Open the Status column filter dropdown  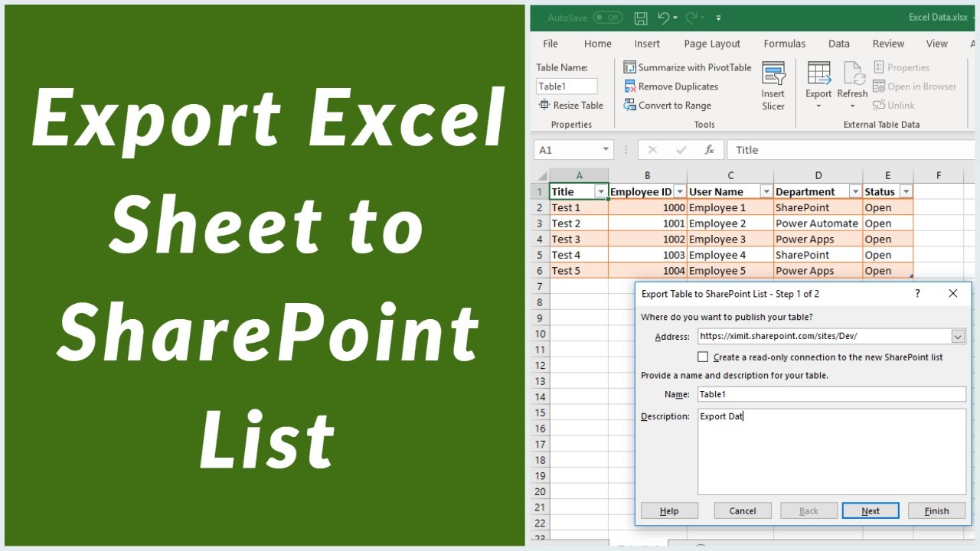pos(906,192)
